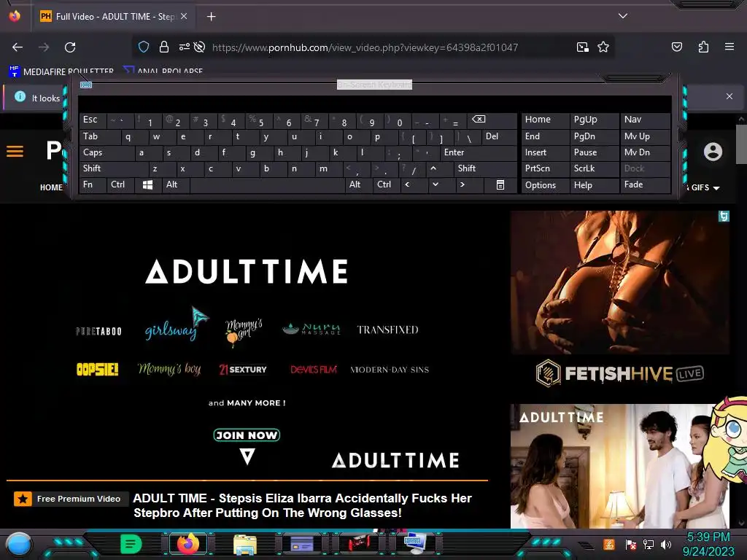Close the Full Video browser tab
This screenshot has height=560, width=747.
184,16
